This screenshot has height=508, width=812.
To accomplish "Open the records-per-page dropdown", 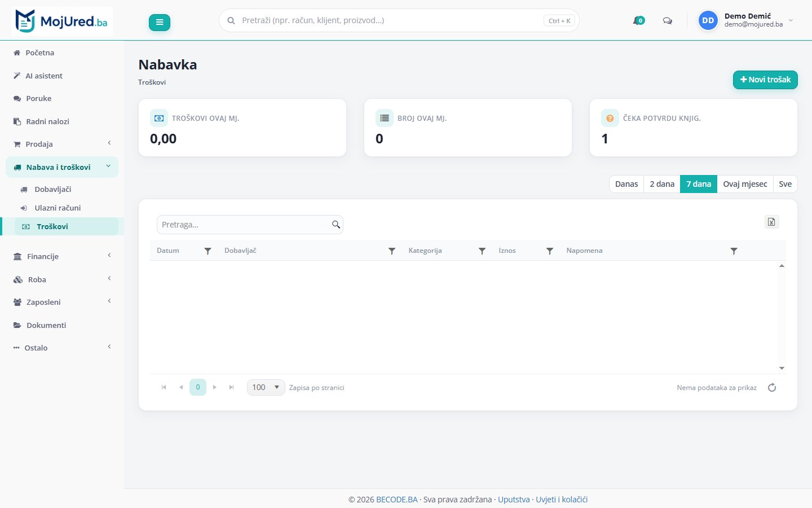I will click(x=266, y=387).
